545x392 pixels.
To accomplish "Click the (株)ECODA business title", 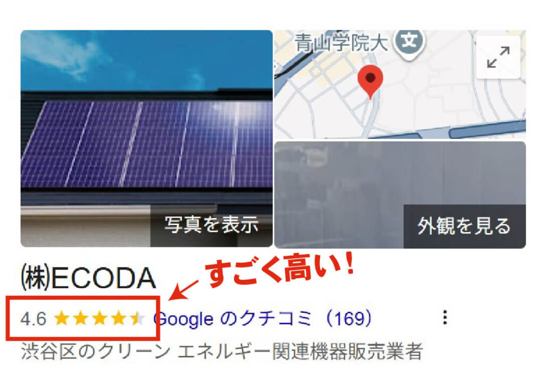I will tap(88, 278).
